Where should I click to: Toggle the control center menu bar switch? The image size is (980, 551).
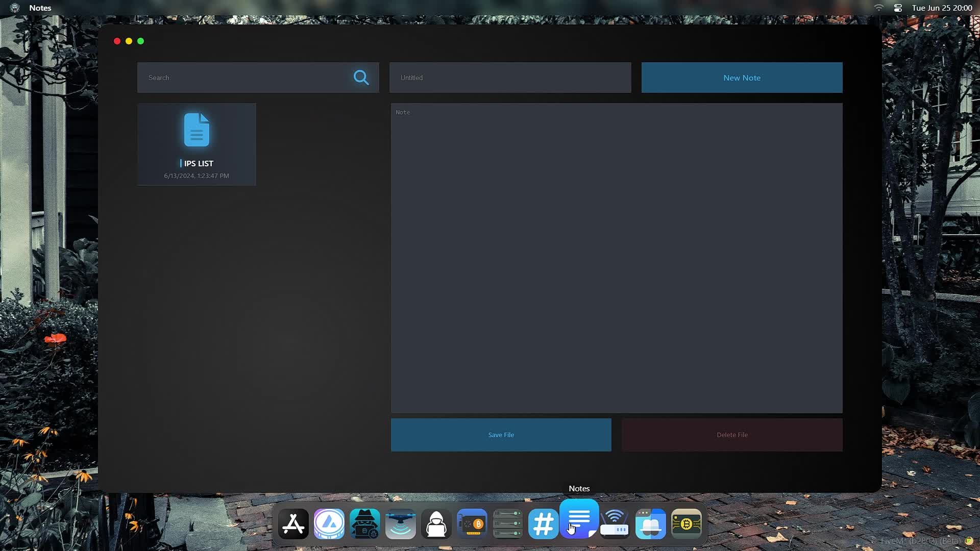pyautogui.click(x=898, y=8)
